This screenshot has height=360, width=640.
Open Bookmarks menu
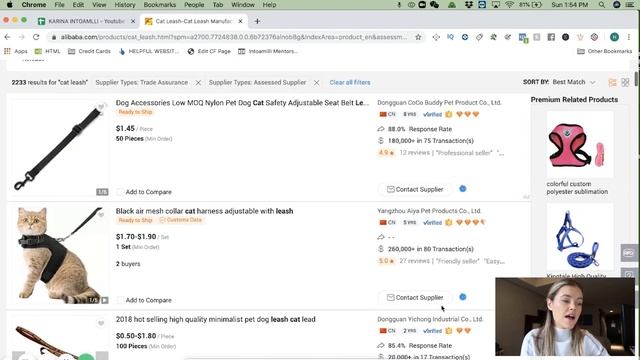click(160, 5)
